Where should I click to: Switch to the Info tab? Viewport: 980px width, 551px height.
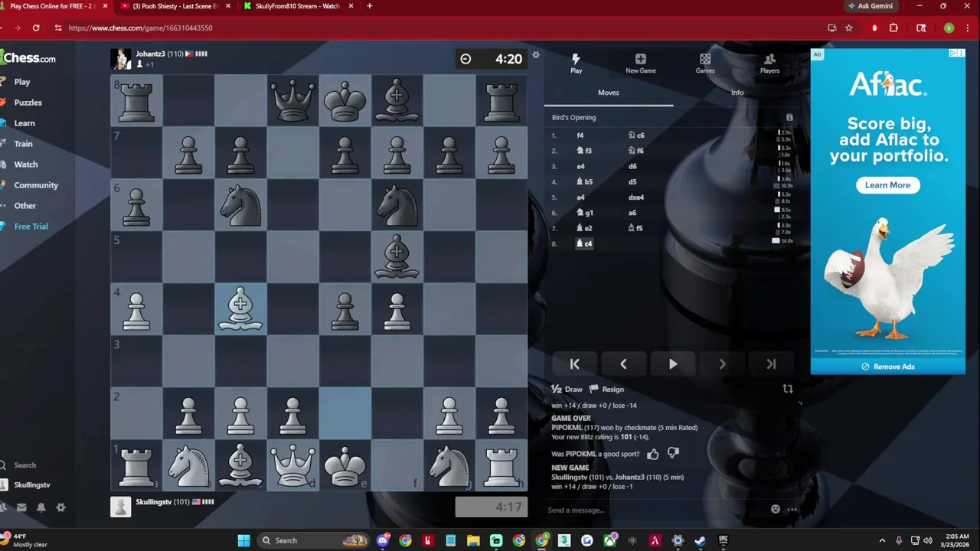coord(737,93)
